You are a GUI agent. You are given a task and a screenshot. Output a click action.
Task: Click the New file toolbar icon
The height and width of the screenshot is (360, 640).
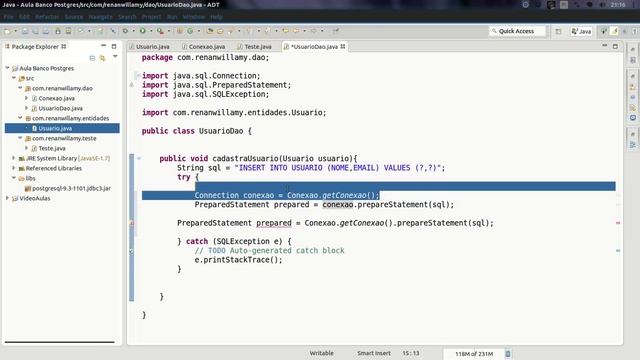coord(7,31)
